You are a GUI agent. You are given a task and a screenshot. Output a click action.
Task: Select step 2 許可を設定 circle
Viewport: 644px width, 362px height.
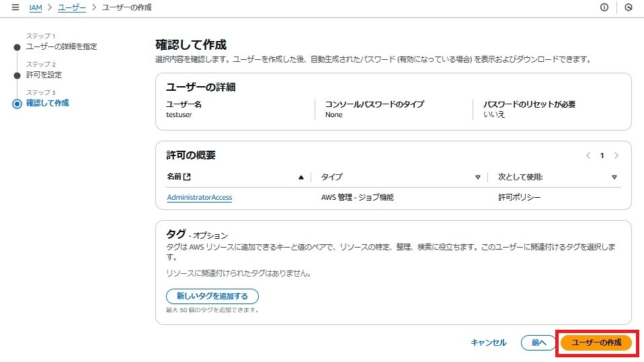click(17, 75)
